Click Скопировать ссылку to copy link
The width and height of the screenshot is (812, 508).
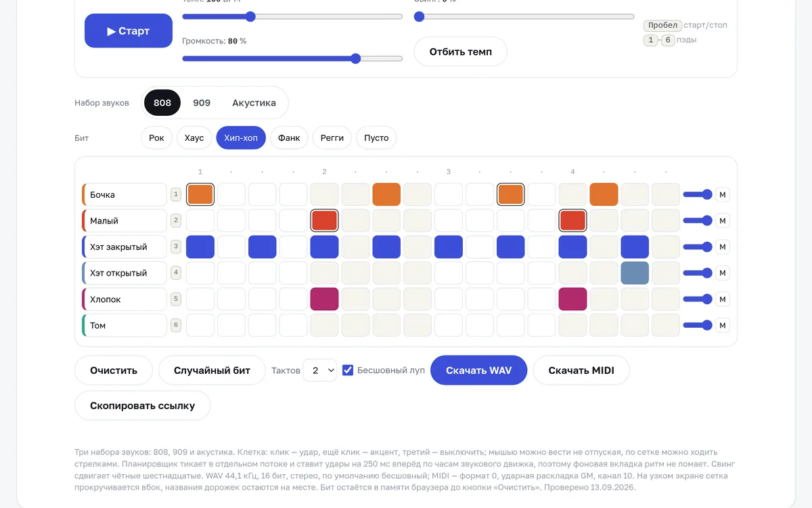[x=143, y=406]
